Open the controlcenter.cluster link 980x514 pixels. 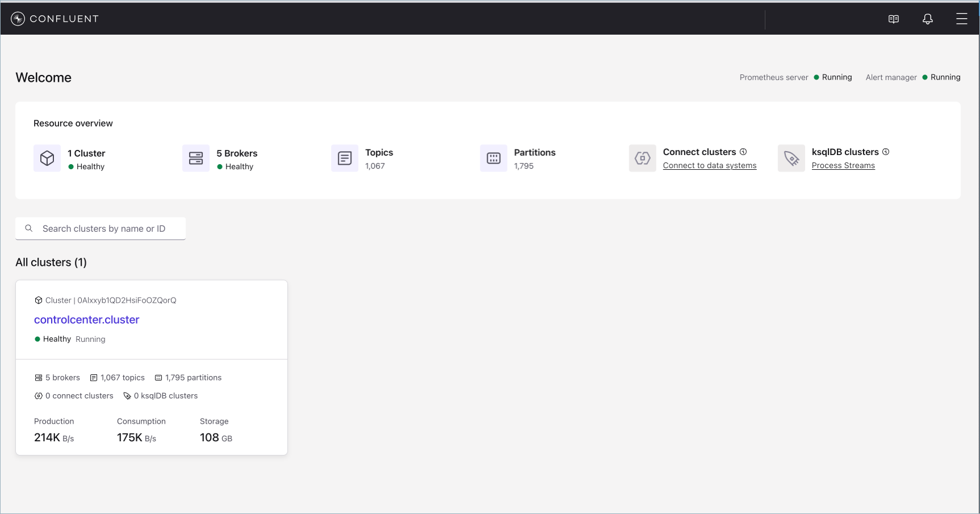(86, 320)
